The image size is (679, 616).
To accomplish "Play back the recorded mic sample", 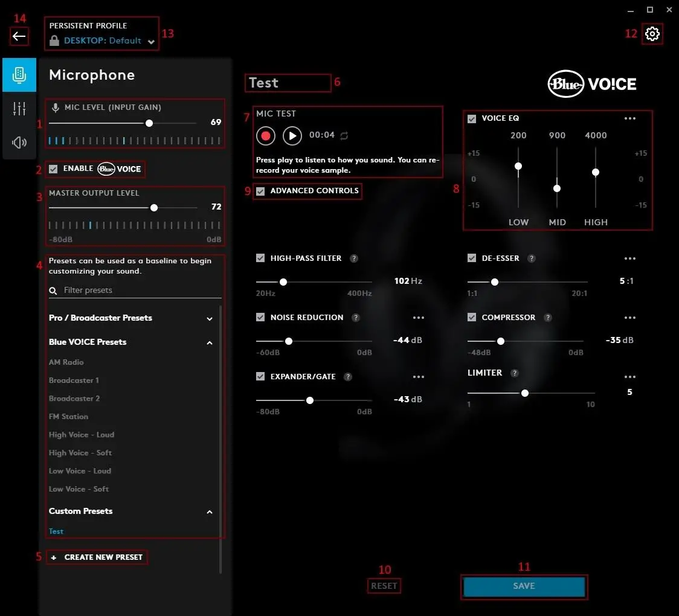I will click(292, 136).
